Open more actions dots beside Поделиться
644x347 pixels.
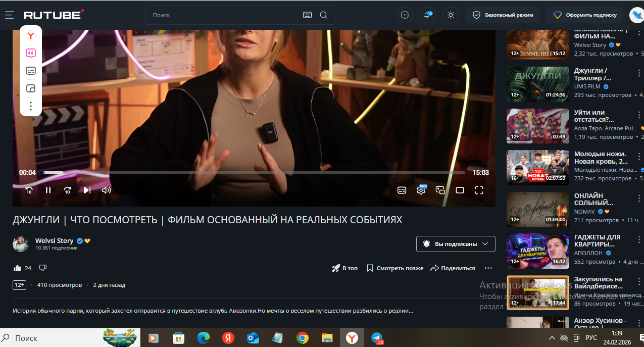488,268
